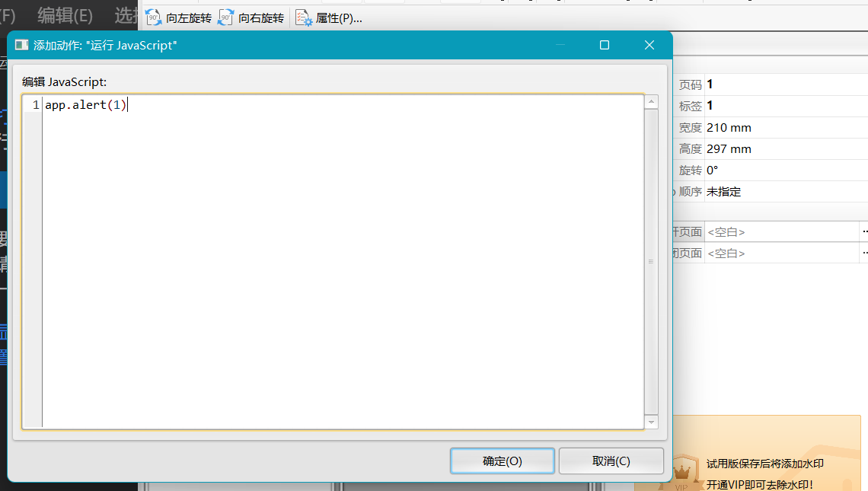
Task: Click the 标签 value 1
Action: pos(710,105)
